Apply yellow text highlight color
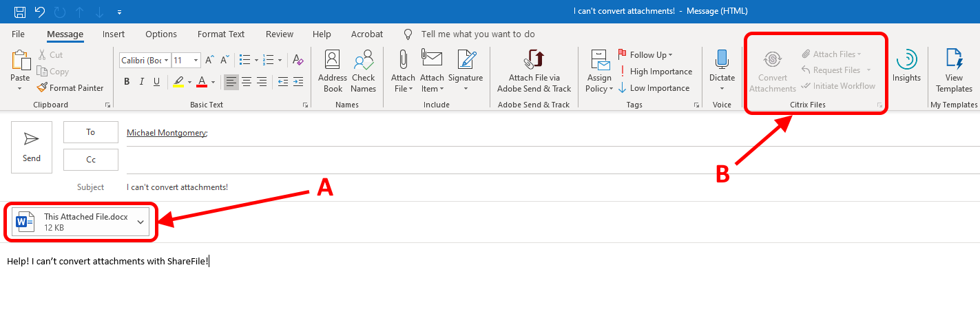This screenshot has width=980, height=316. pyautogui.click(x=178, y=82)
